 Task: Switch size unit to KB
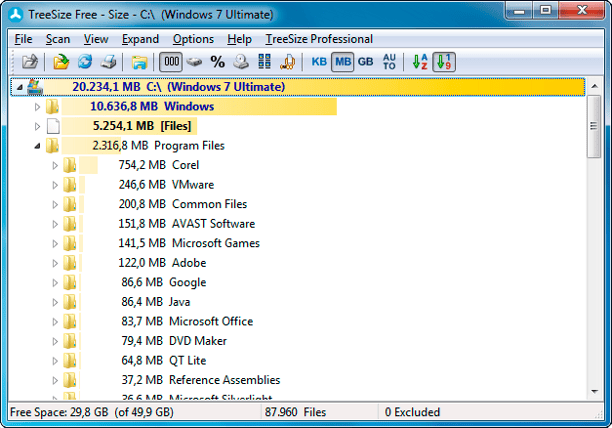pyautogui.click(x=319, y=62)
